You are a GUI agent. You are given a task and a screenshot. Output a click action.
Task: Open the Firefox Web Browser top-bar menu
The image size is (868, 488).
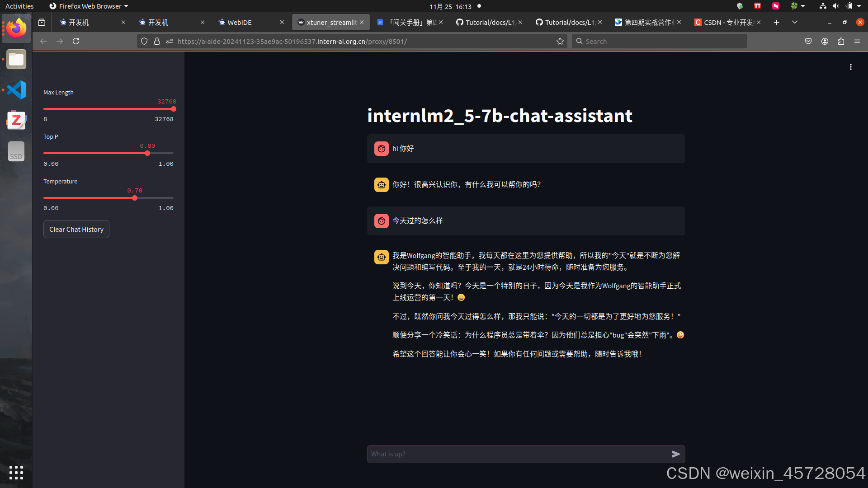pyautogui.click(x=88, y=6)
